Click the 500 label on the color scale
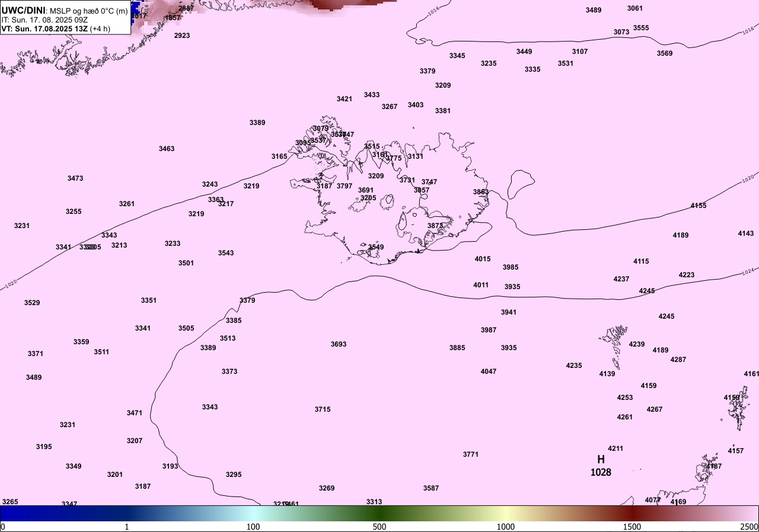Viewport: 759px width, 532px height. point(379,527)
